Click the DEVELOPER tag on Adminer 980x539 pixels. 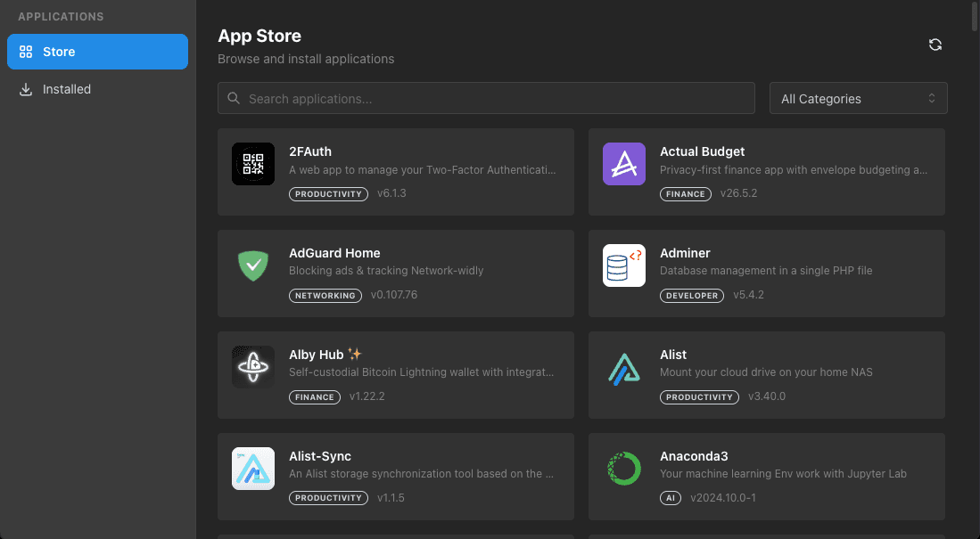[692, 296]
